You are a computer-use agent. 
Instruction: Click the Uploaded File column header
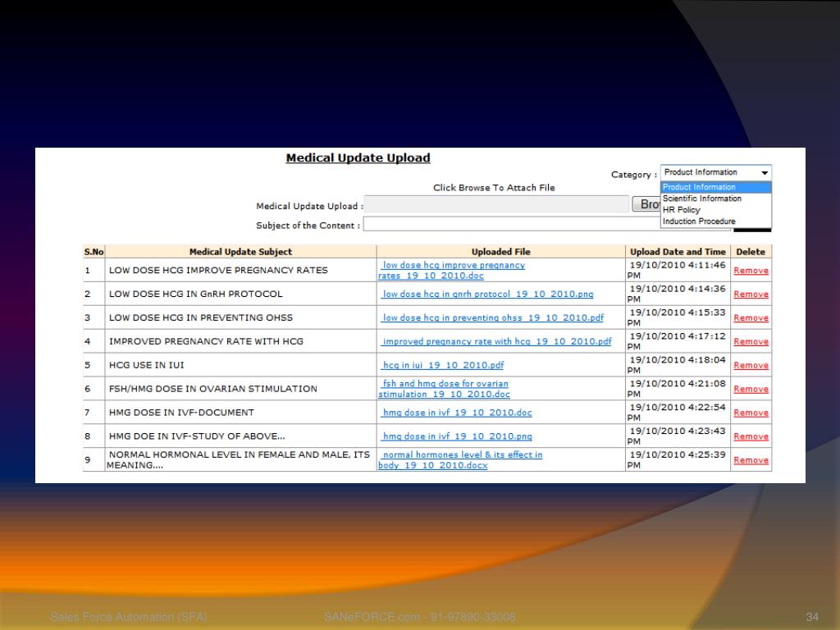pyautogui.click(x=501, y=252)
